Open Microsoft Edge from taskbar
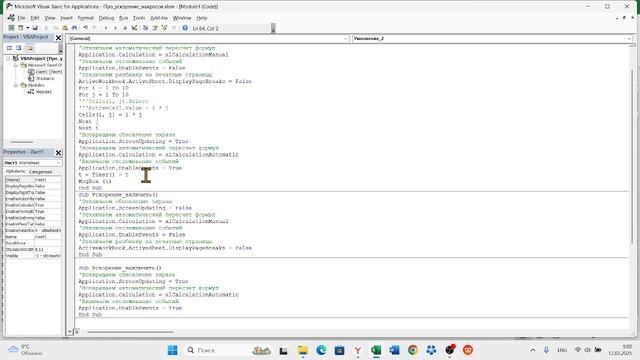Viewport: 640px width, 360px height. (321, 350)
